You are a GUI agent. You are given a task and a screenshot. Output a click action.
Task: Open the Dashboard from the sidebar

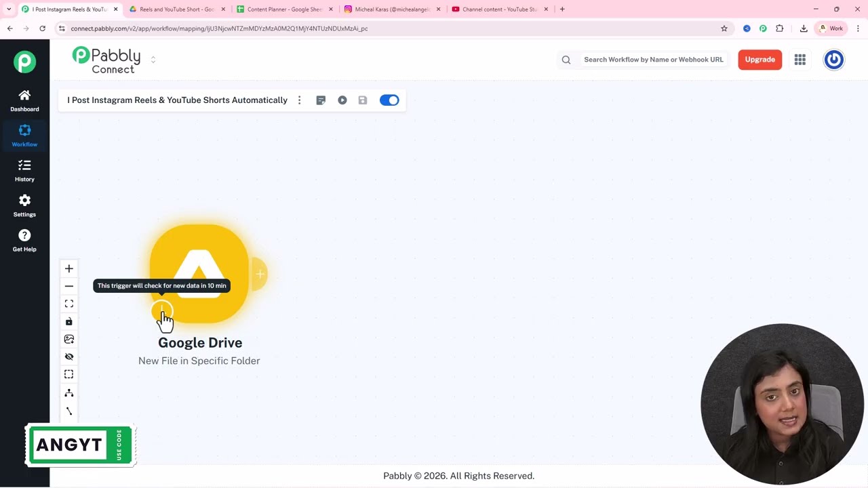[x=24, y=100]
